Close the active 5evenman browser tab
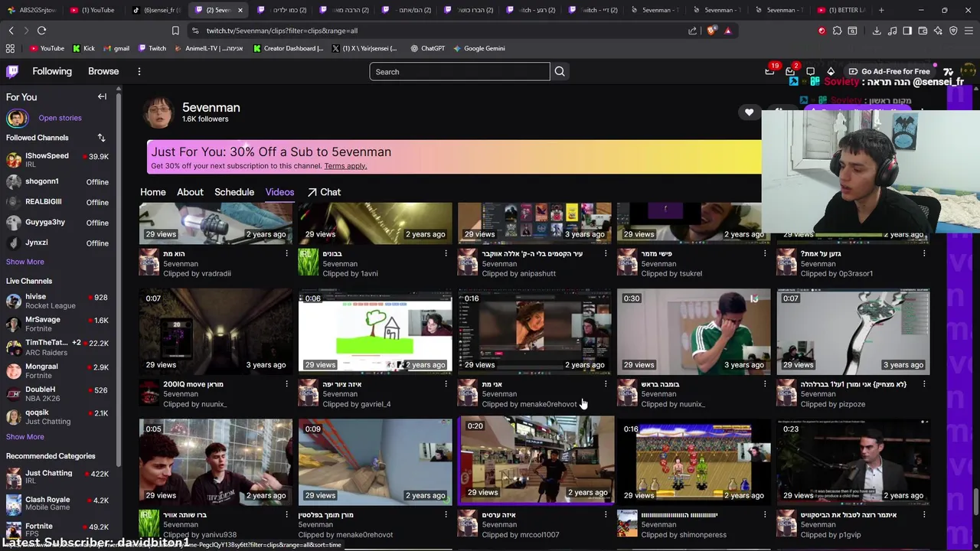This screenshot has height=551, width=980. [240, 10]
